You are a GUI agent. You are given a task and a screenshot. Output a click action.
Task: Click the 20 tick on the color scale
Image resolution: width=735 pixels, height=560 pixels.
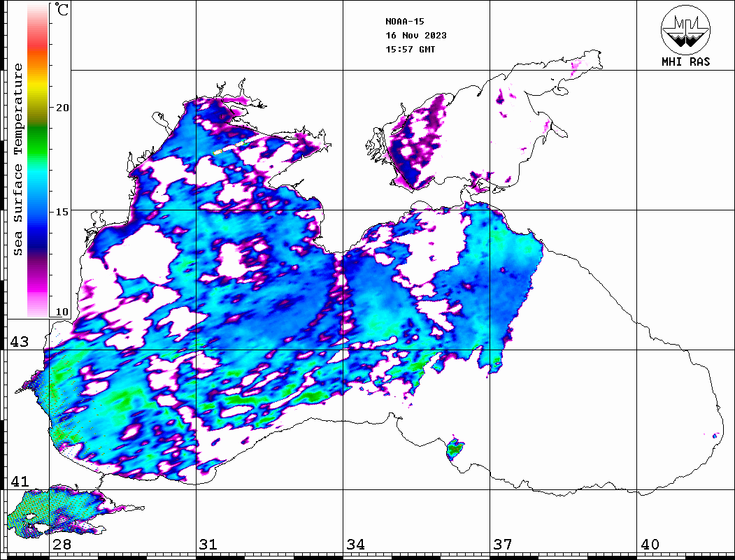[62, 108]
